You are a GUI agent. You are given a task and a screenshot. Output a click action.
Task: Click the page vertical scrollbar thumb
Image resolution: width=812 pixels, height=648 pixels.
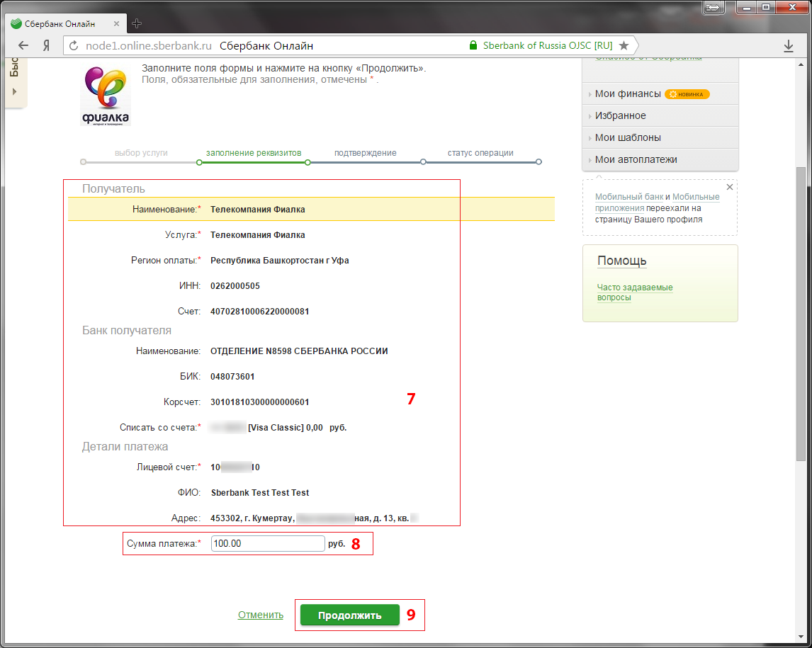[801, 313]
